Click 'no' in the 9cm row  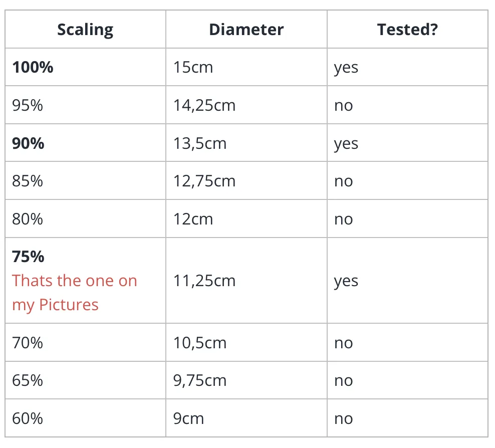pos(344,418)
